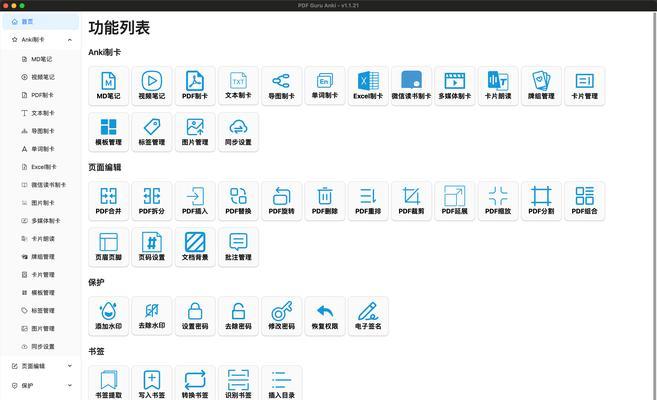Open the 电子签名 tool
657x400 pixels.
point(368,316)
